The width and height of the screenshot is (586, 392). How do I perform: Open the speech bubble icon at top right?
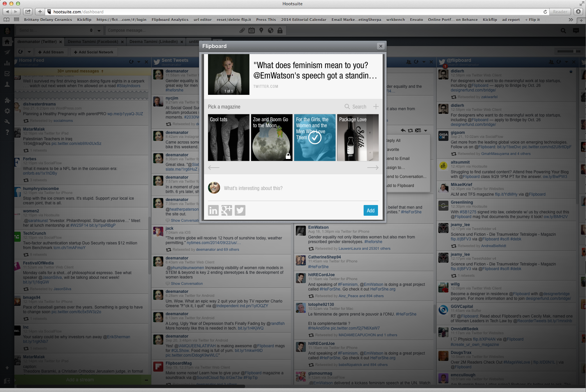click(x=576, y=31)
